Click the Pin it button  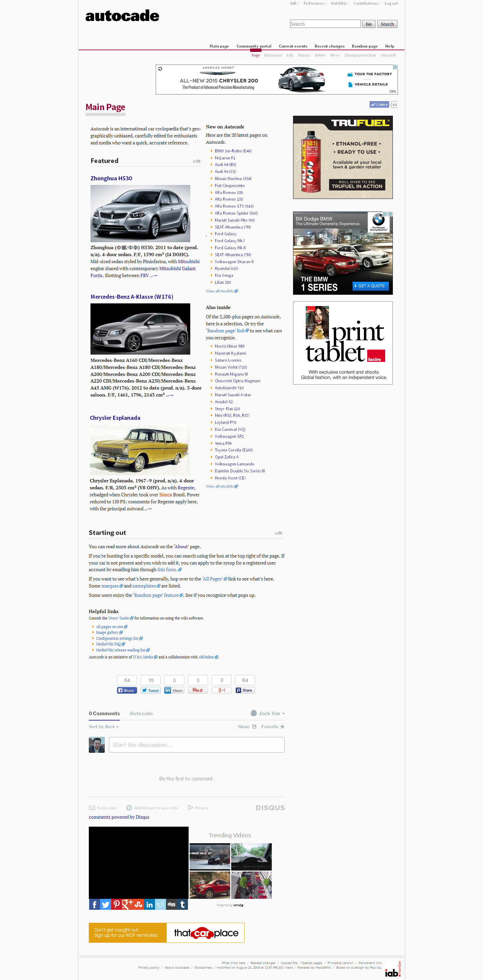pos(198,690)
